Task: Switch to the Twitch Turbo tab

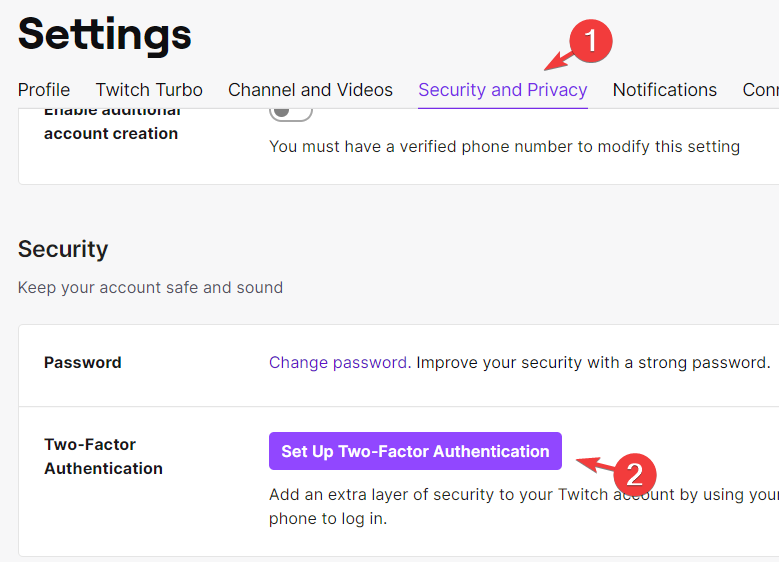Action: 149,90
